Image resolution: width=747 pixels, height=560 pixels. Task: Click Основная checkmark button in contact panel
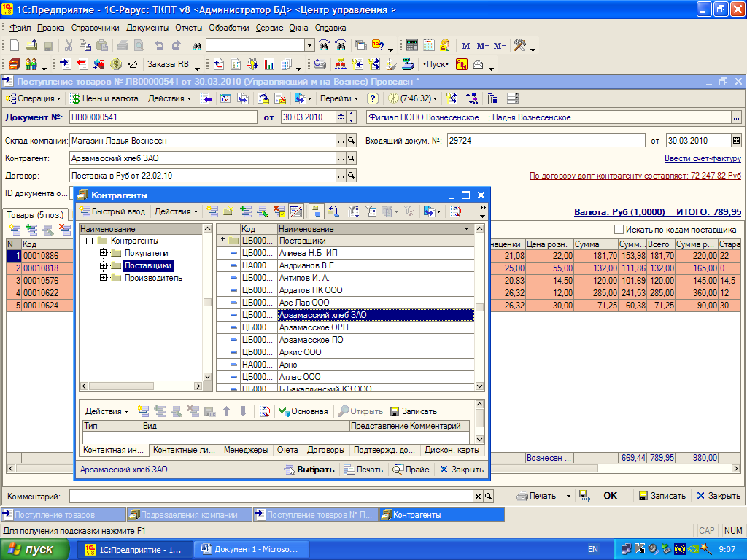[303, 411]
